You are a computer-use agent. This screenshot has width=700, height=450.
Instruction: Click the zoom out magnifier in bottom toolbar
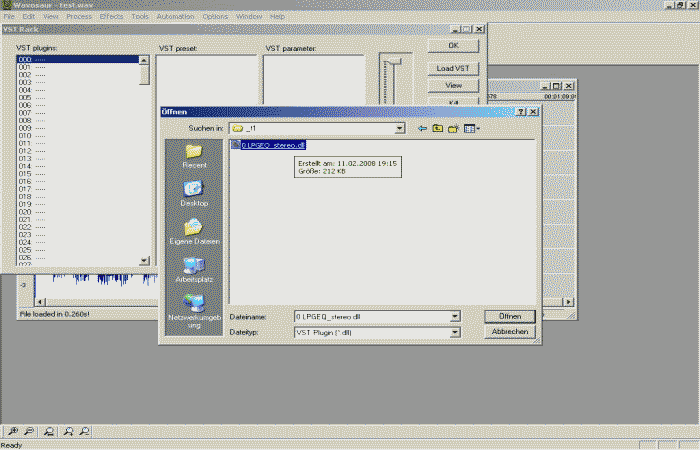29,431
